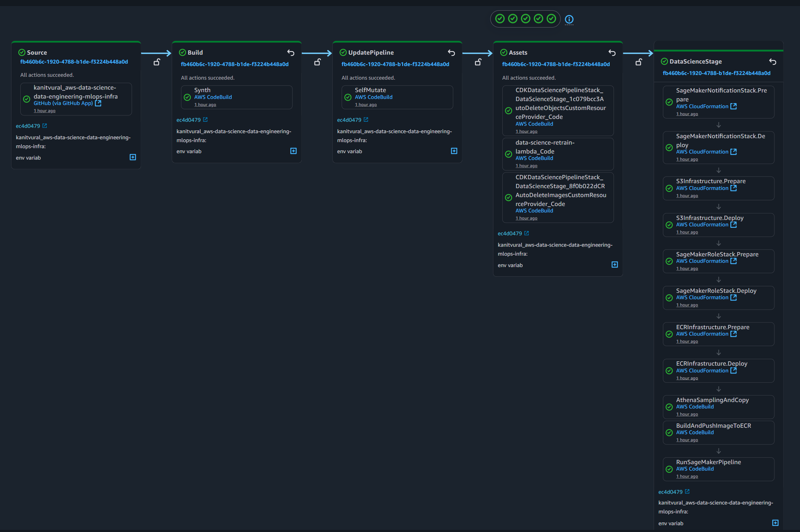Open AWS CodeBuild link under Synth
This screenshot has height=532, width=800.
213,97
